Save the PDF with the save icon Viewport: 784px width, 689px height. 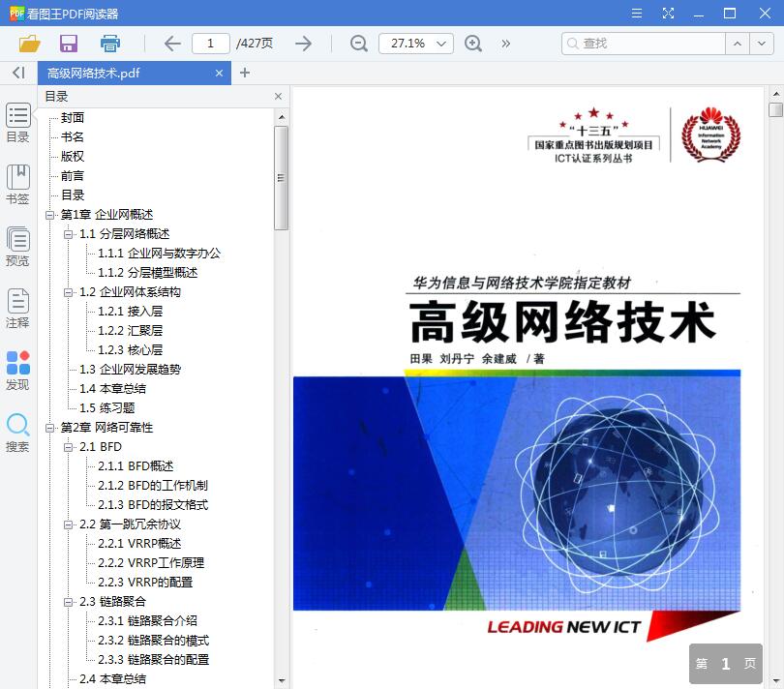tap(68, 44)
